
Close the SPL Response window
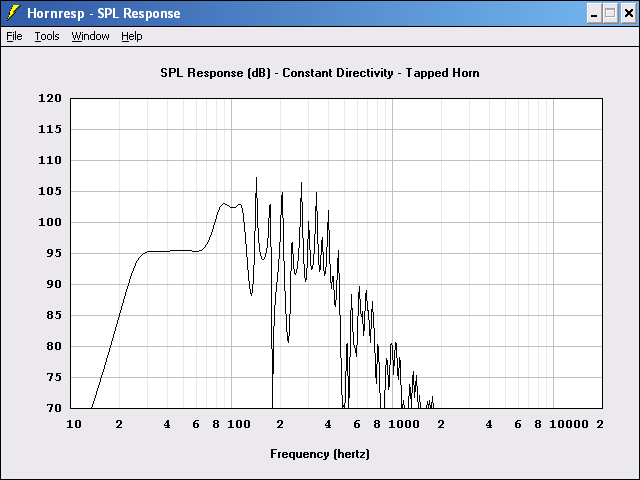[x=629, y=13]
